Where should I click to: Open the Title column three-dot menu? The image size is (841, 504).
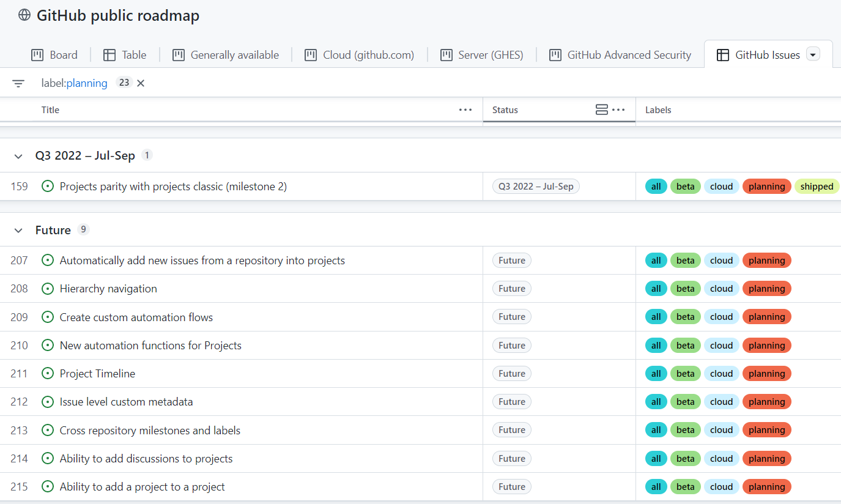point(465,110)
